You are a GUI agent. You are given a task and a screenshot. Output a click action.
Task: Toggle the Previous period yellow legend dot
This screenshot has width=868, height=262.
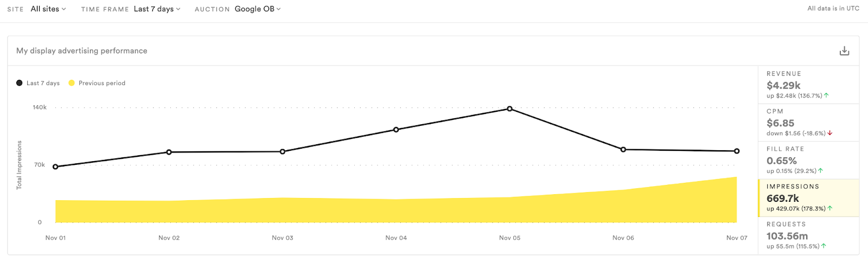(72, 83)
